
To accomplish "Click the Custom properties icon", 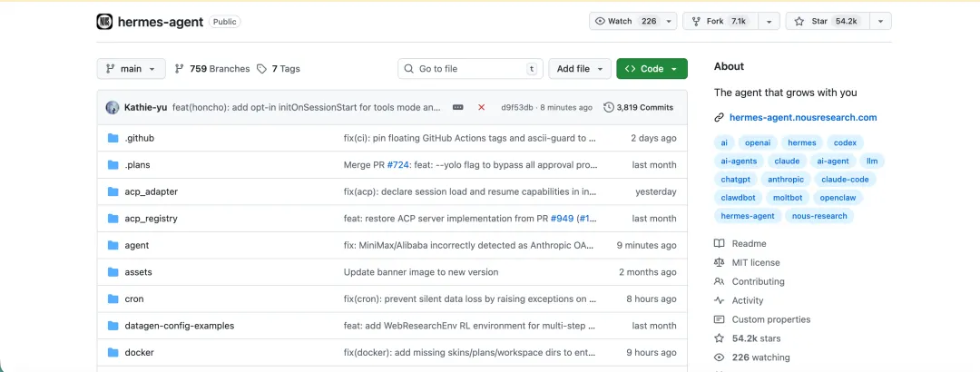I will [719, 319].
